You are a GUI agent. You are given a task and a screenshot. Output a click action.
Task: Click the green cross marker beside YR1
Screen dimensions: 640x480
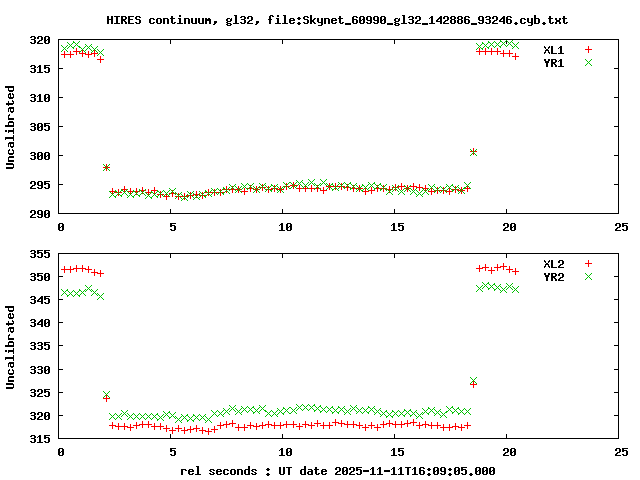click(588, 62)
